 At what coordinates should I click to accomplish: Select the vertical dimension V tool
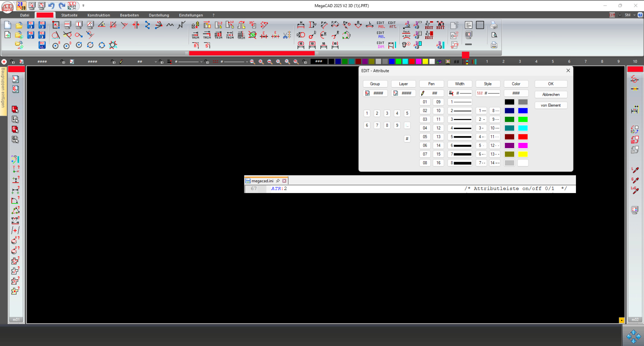(312, 25)
